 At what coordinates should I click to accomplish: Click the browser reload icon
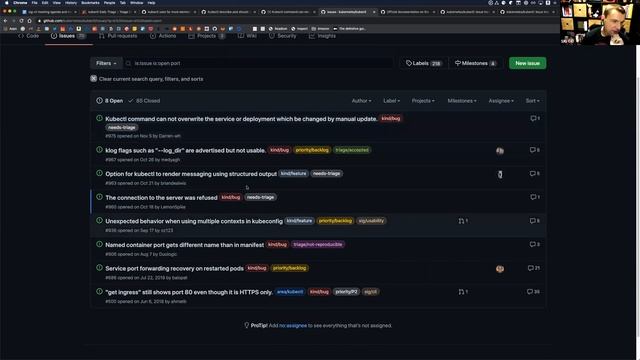click(x=21, y=20)
